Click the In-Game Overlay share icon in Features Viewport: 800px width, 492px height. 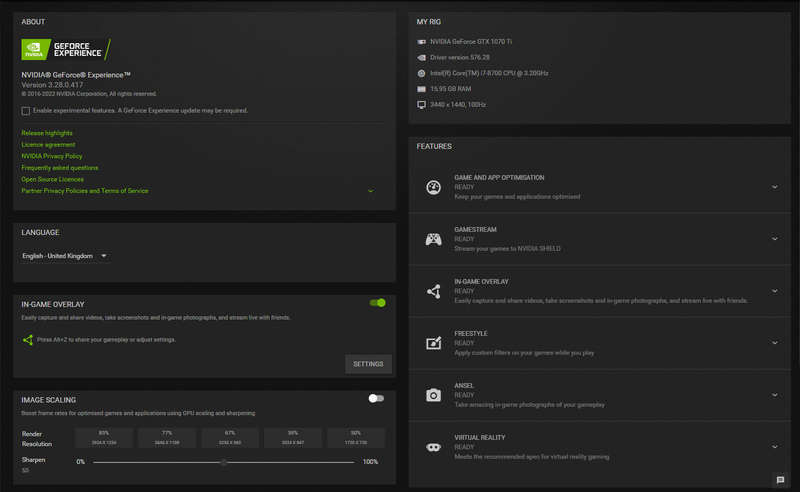tap(434, 291)
